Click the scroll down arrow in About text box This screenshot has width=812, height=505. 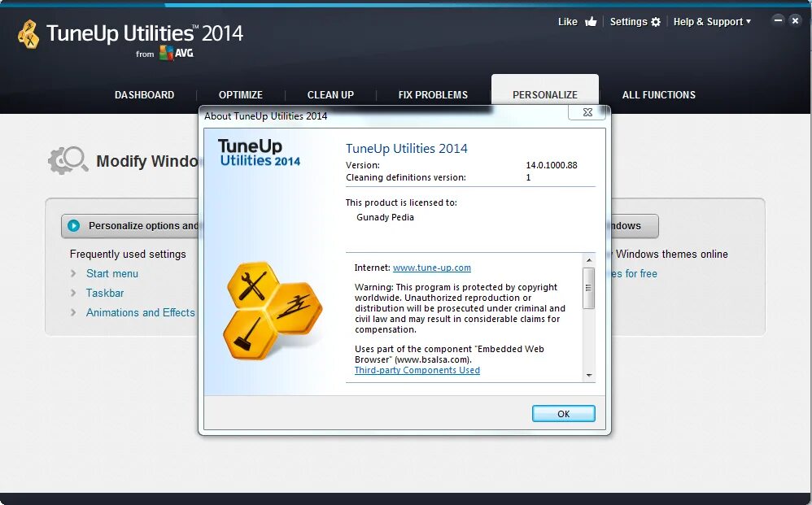[589, 375]
